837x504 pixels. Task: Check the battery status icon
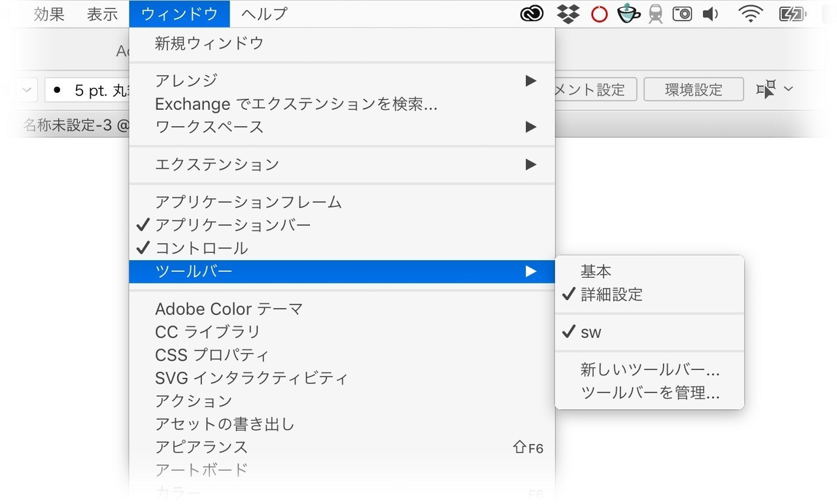point(793,13)
